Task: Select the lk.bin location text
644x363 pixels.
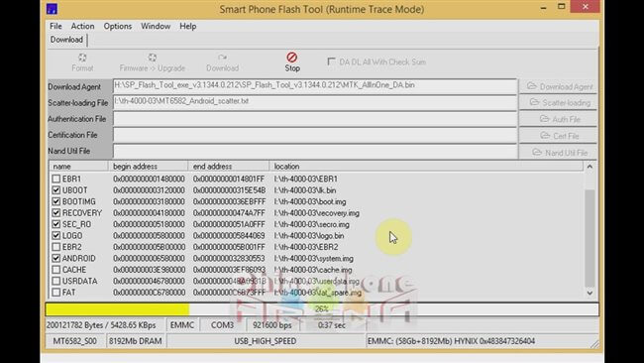Action: [x=305, y=190]
